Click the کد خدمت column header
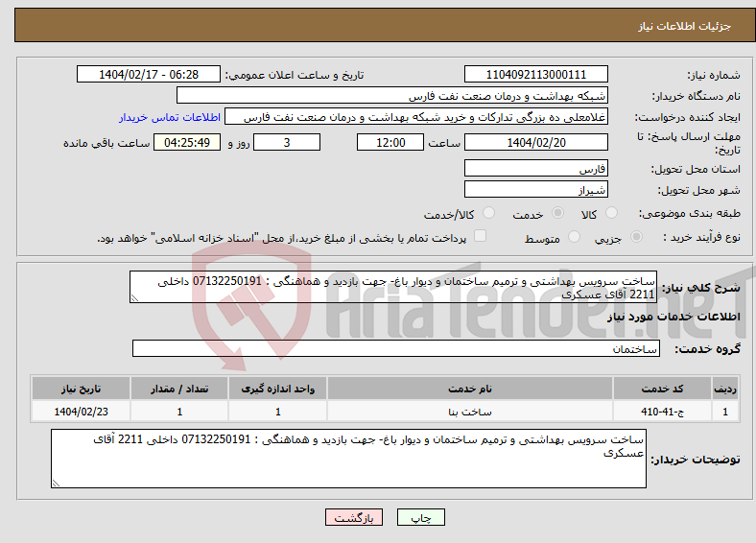 pos(662,389)
